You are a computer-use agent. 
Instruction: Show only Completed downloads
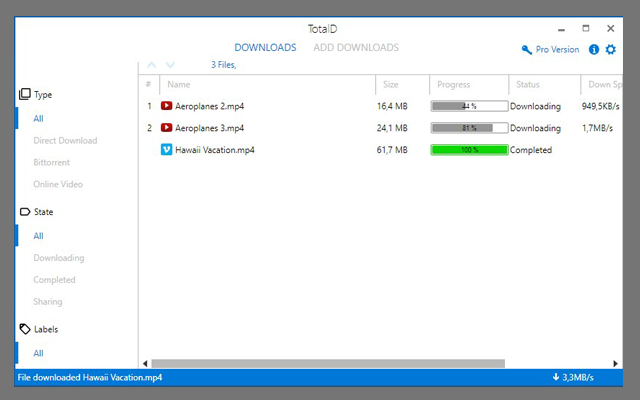tap(54, 280)
